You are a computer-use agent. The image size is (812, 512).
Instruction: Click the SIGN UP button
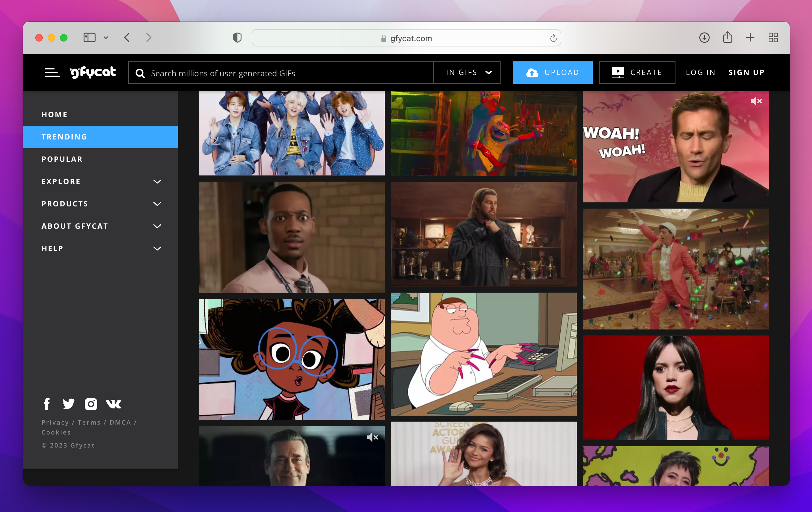(747, 73)
